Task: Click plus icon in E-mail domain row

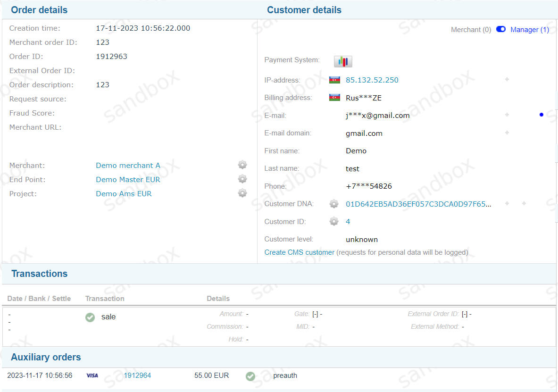Action: 507,133
